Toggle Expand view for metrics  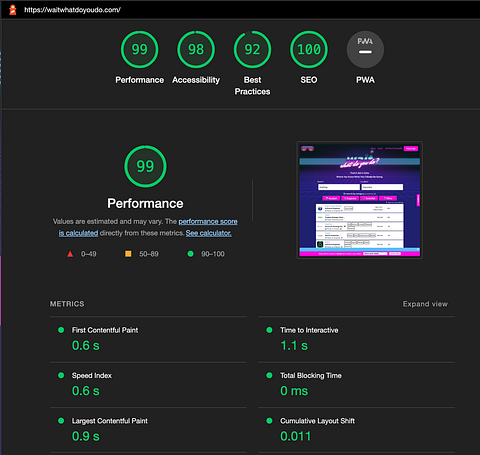(x=425, y=304)
